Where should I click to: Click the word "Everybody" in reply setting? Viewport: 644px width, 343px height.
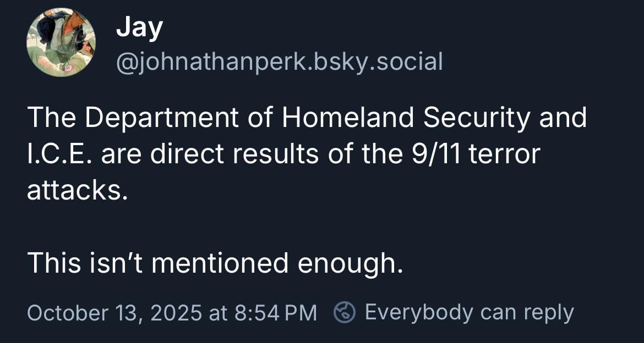pos(418,313)
